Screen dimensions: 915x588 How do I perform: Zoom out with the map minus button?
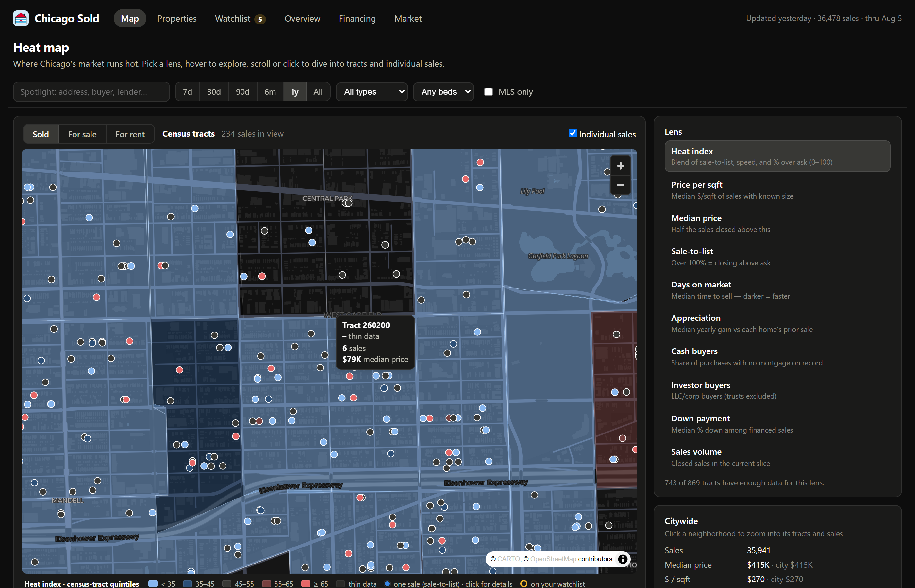pyautogui.click(x=620, y=185)
